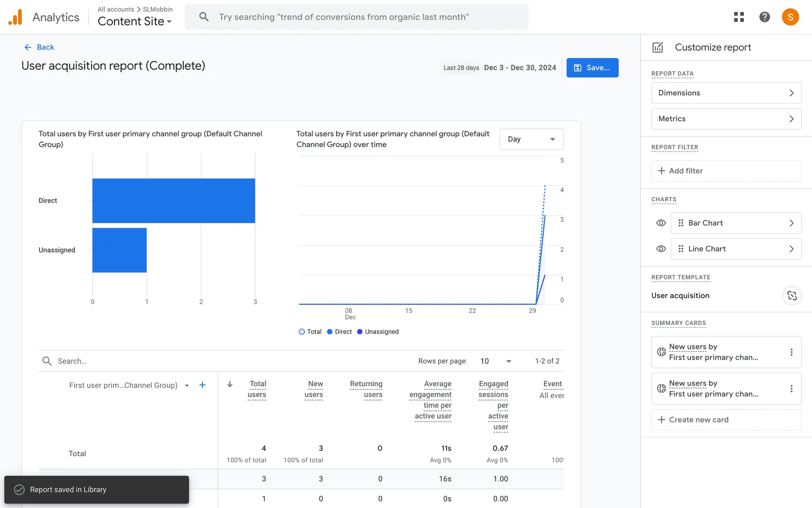
Task: Open more options for second summary card
Action: click(x=791, y=389)
